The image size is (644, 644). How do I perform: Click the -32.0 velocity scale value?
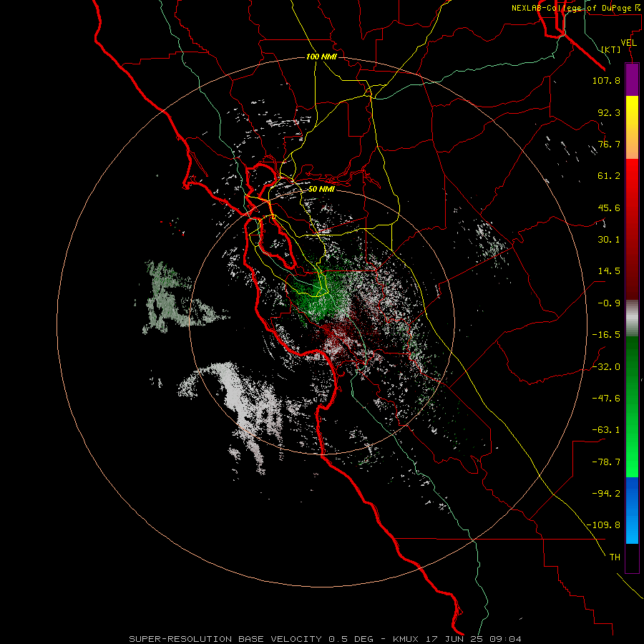click(606, 367)
